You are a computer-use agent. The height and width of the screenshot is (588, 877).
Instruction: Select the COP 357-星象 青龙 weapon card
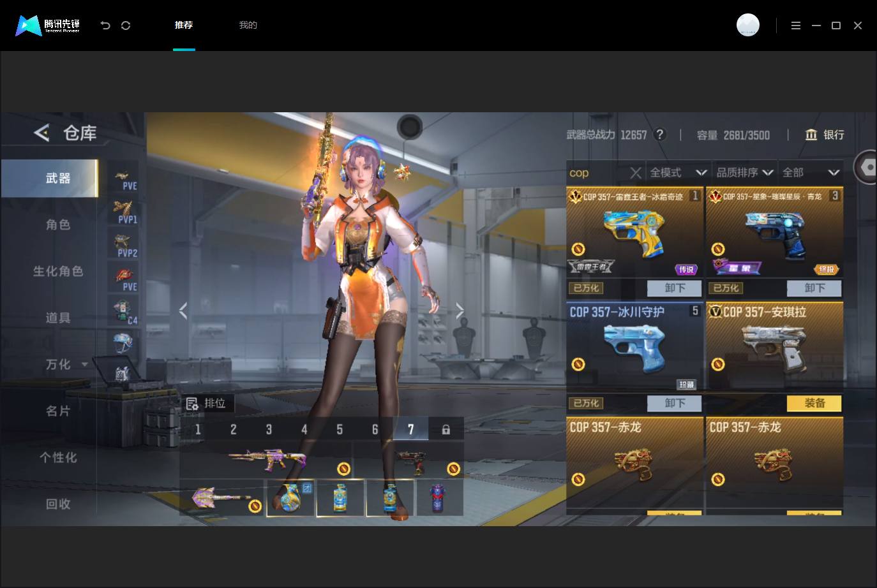tap(775, 232)
